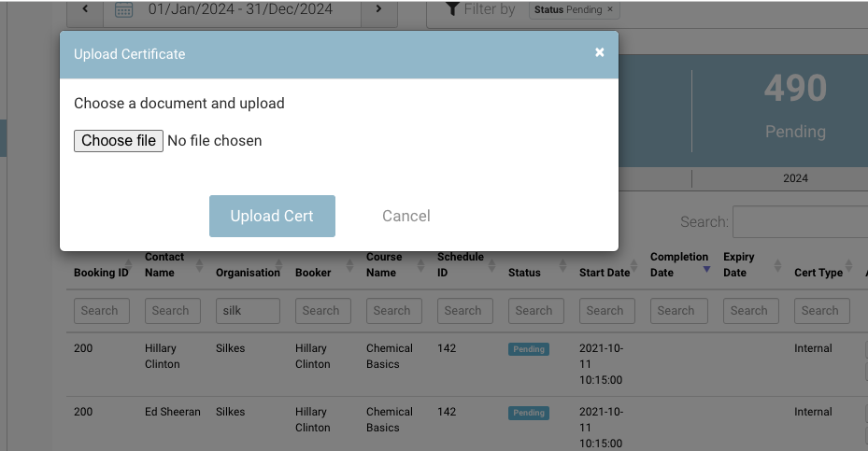Focus the Course Name column search box
868x451 pixels.
(391, 311)
